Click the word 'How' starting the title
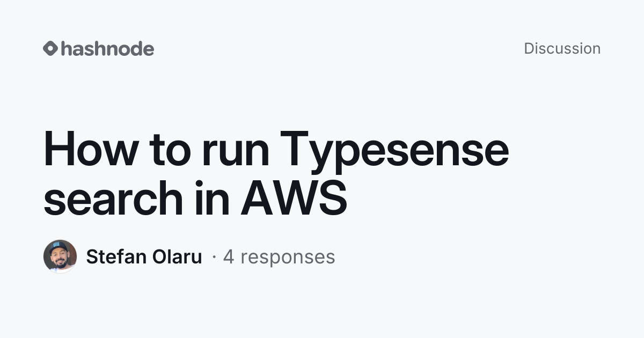 coord(91,149)
